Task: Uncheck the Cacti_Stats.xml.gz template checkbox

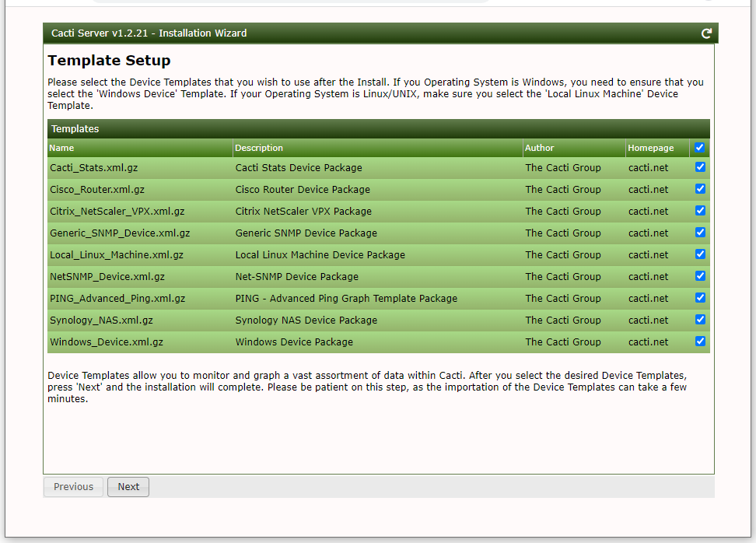Action: tap(700, 166)
